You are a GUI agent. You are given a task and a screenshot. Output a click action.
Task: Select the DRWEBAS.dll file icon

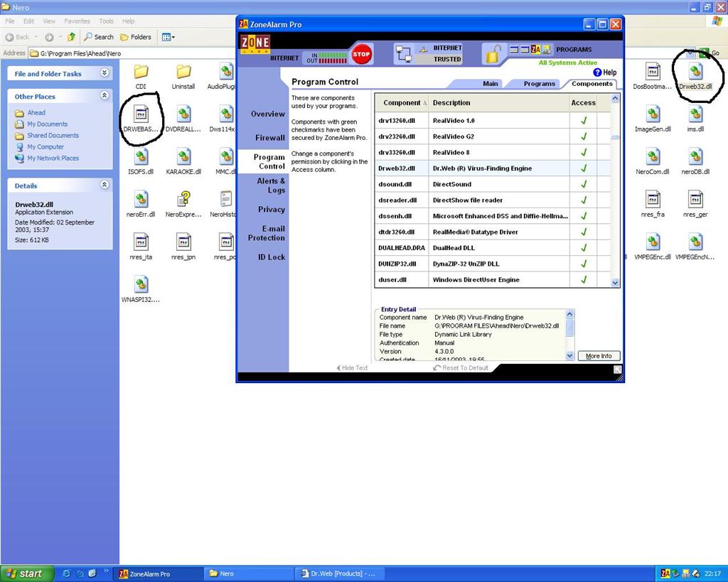coord(141,114)
